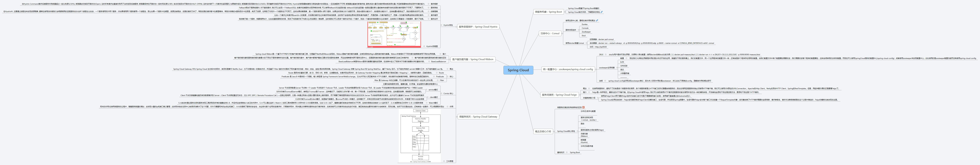980x165 pixels.
Task: Select the 访问：http://ip:8500 node
Action: point(598,47)
